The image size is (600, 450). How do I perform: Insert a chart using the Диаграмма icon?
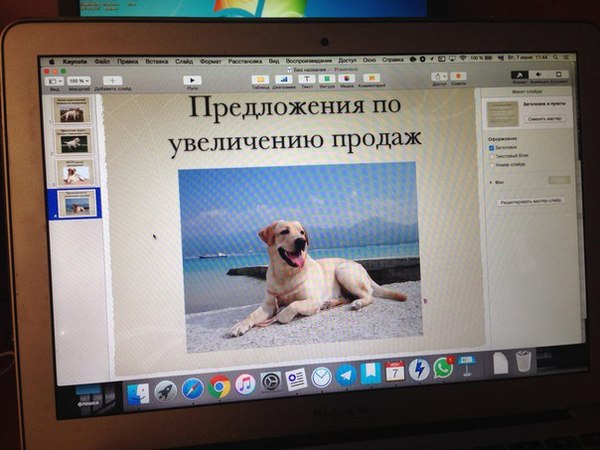[284, 78]
